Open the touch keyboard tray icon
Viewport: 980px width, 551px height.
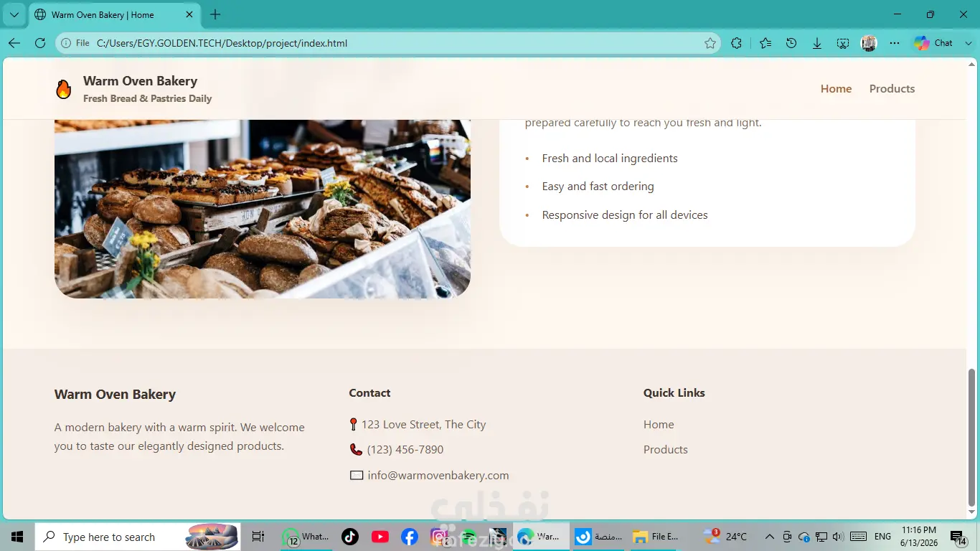click(x=858, y=537)
